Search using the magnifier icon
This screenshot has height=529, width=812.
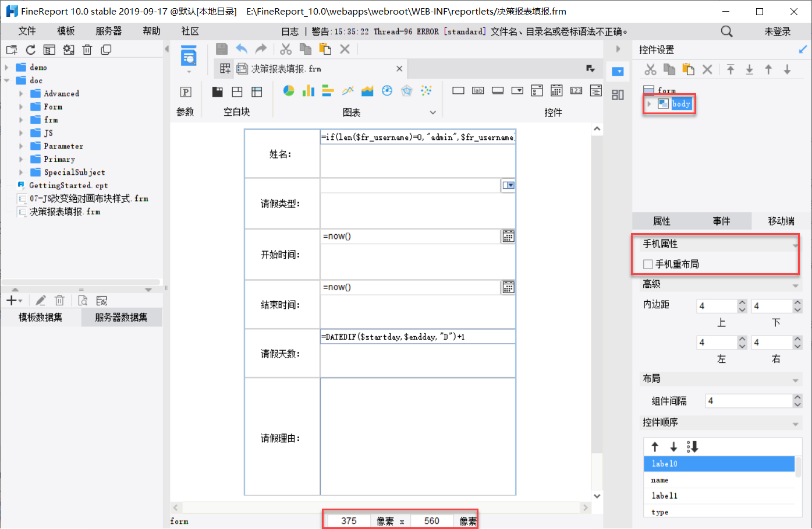pyautogui.click(x=726, y=31)
